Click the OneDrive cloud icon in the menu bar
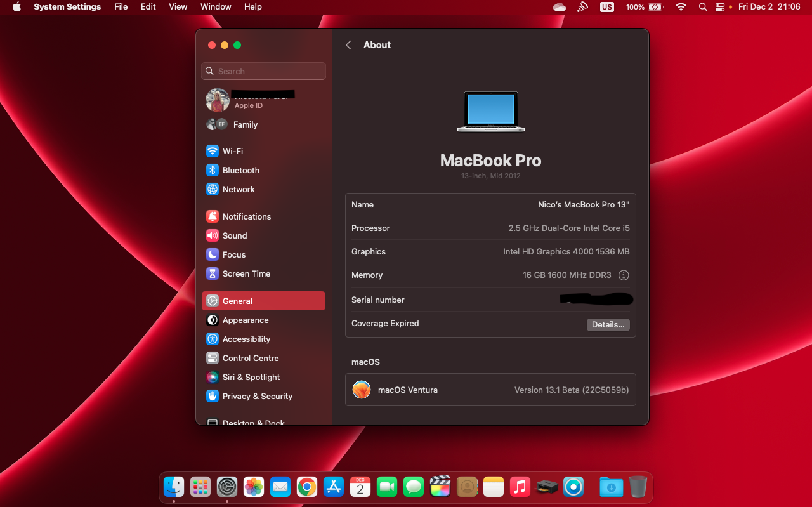 [560, 7]
